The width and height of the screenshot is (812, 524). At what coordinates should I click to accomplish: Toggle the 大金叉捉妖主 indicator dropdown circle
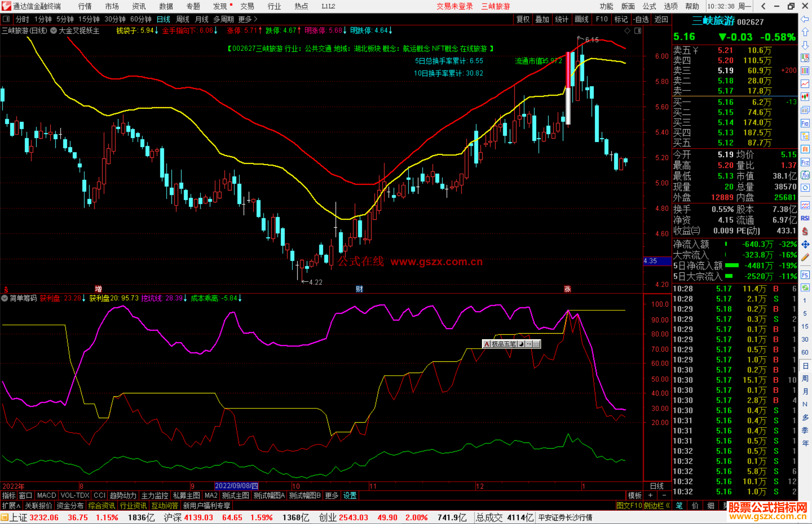pos(54,31)
